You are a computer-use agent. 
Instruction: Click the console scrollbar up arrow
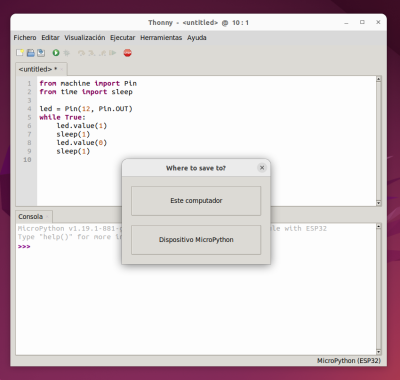pos(378,226)
